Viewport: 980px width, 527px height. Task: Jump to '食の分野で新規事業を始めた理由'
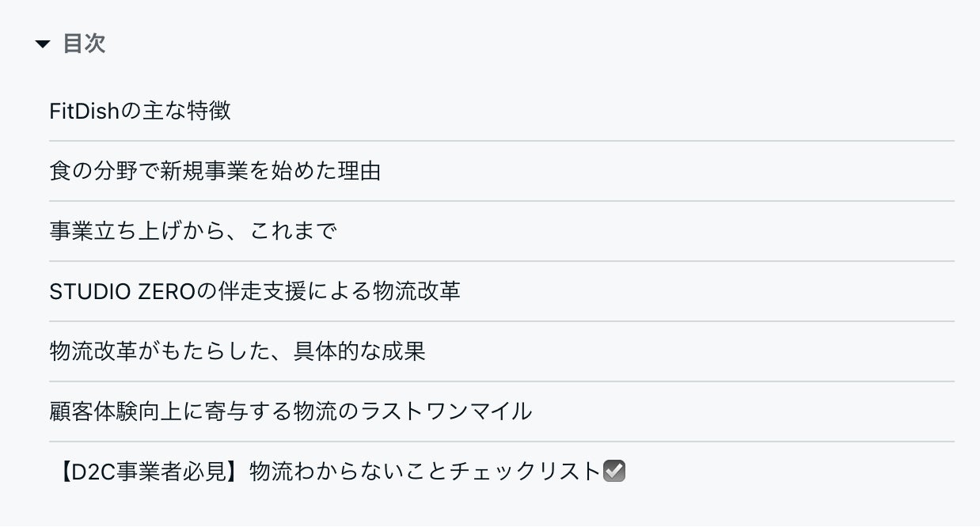[215, 171]
